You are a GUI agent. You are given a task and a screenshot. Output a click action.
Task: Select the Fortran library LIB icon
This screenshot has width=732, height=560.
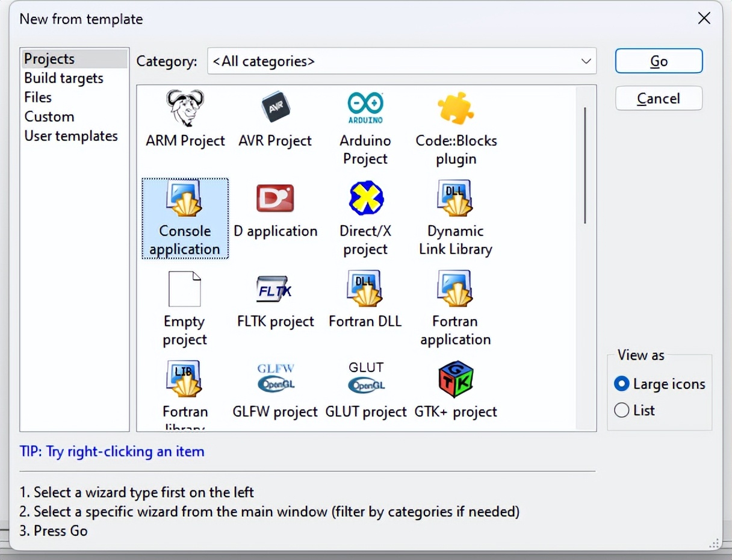point(185,379)
